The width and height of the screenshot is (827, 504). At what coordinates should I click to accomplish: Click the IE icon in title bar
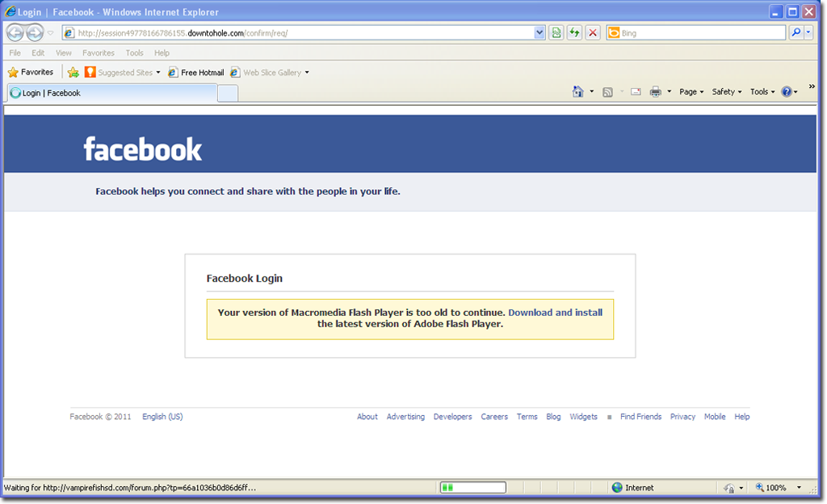10,11
